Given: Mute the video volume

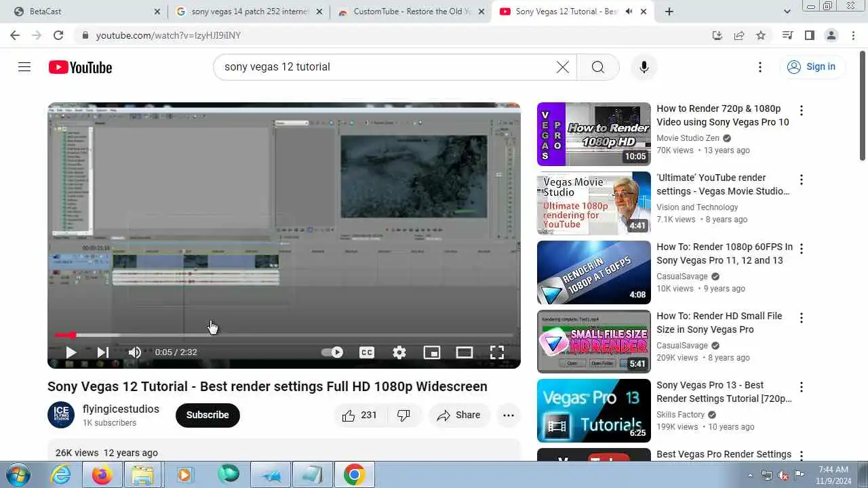Looking at the screenshot, I should click(135, 352).
